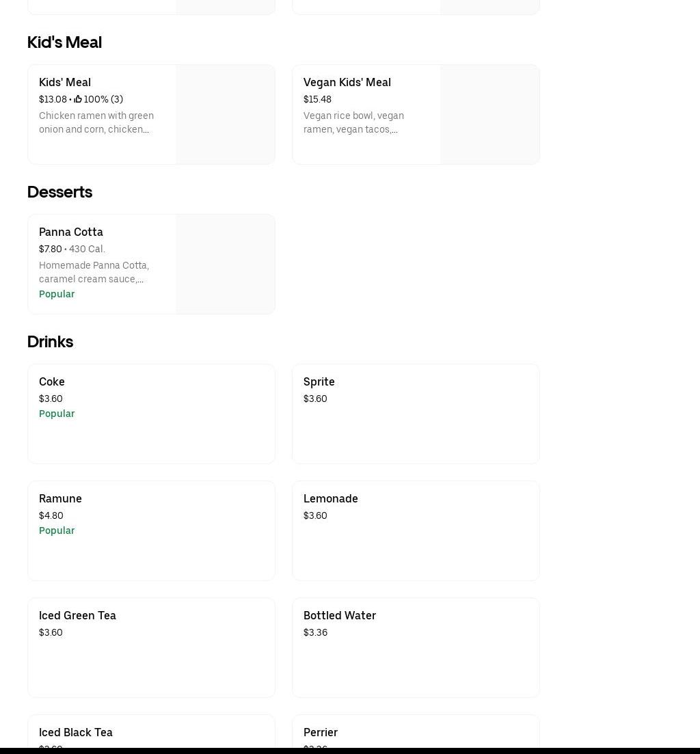Screen dimensions: 700x754
Task: Click the thumbs-up rating icon on Kids' Meal
Action: 78,99
